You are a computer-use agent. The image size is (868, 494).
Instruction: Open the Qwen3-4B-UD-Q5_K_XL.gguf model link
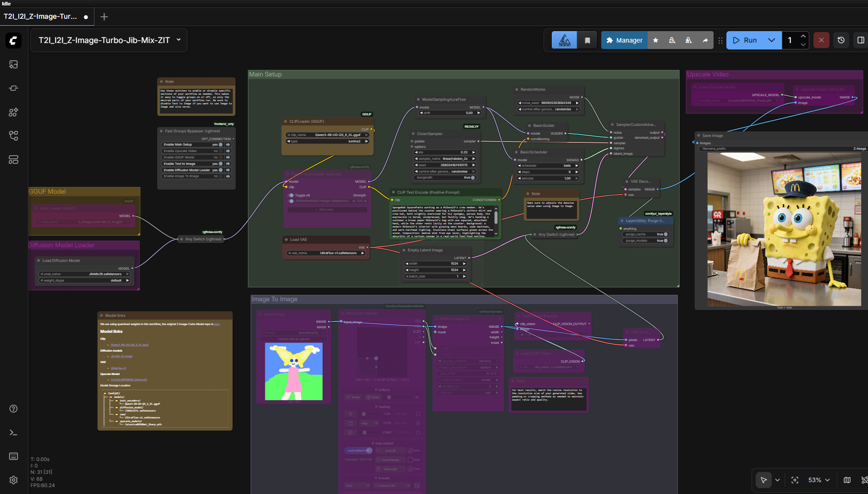point(130,345)
